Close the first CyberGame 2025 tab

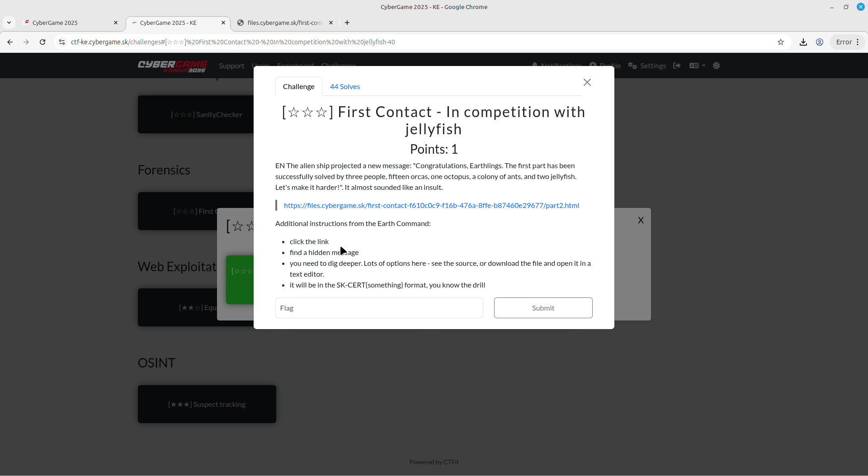coord(116,23)
